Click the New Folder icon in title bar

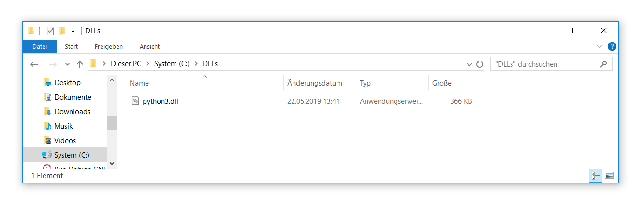click(x=62, y=31)
